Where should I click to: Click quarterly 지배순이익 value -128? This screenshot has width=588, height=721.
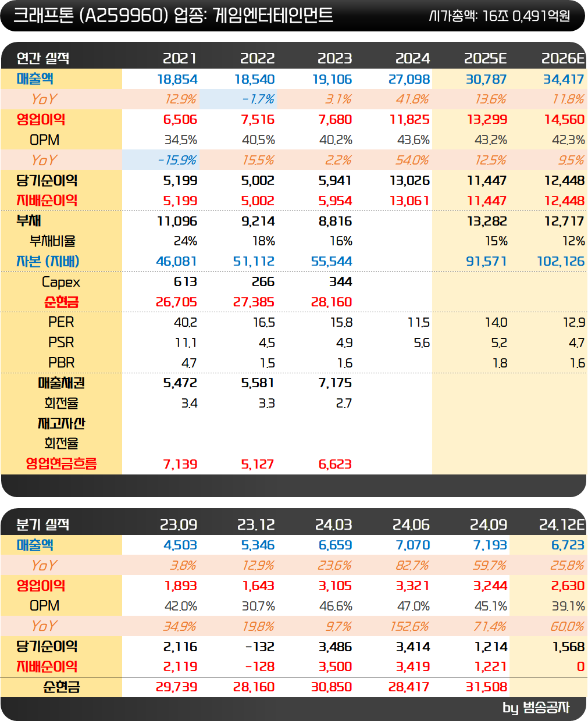coord(260,667)
